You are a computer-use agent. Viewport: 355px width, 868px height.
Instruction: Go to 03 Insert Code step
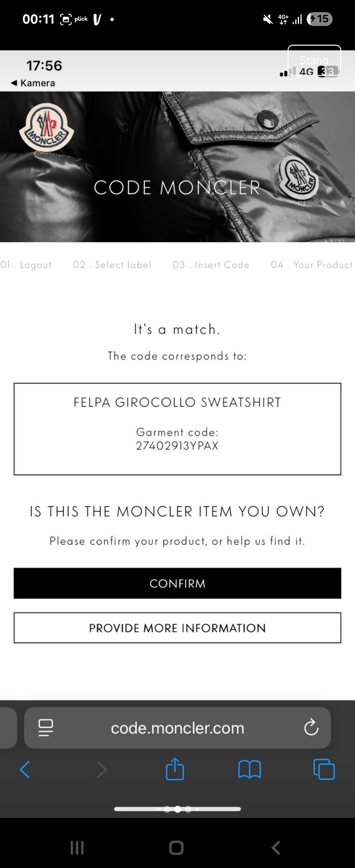point(211,265)
